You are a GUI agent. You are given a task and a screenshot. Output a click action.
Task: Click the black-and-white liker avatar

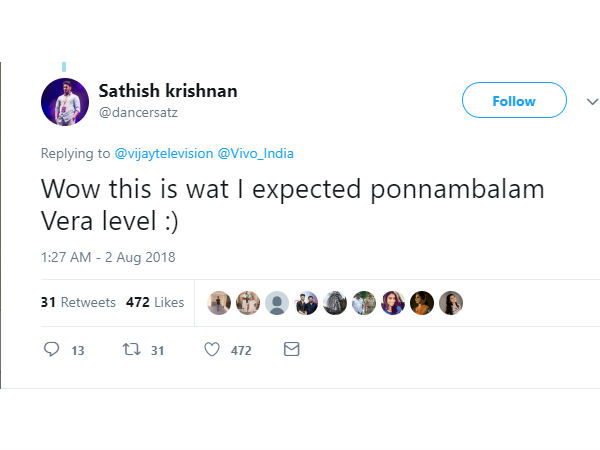pos(335,302)
